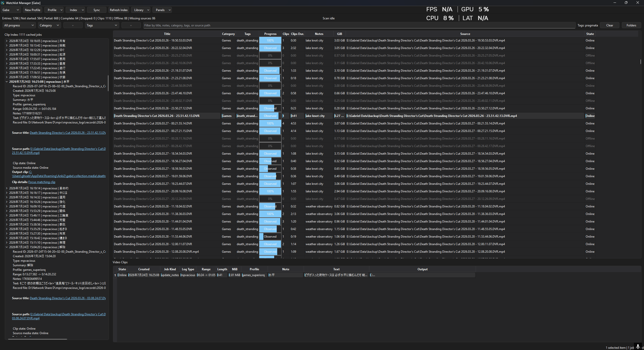Click the Clip Index horizontal scrollbar
The image size is (644, 350).
pos(38,339)
